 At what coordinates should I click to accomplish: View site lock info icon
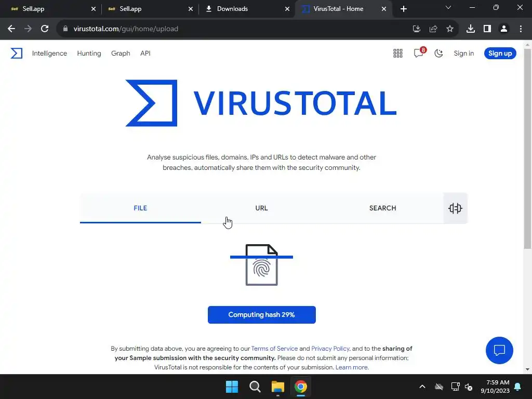[65, 29]
